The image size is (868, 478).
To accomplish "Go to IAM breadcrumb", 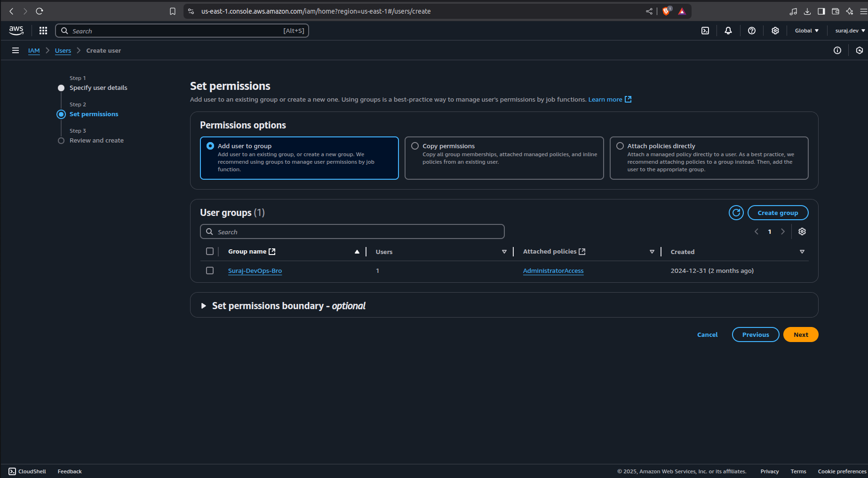I will tap(34, 50).
